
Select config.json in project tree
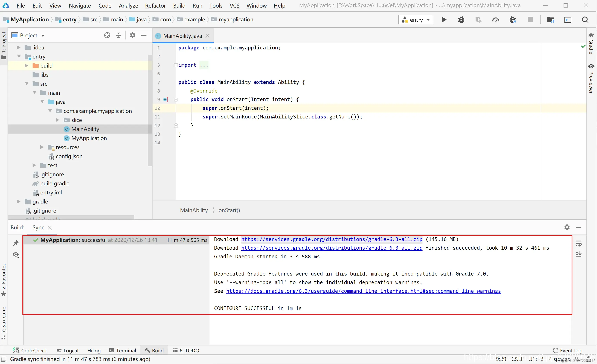pyautogui.click(x=69, y=156)
